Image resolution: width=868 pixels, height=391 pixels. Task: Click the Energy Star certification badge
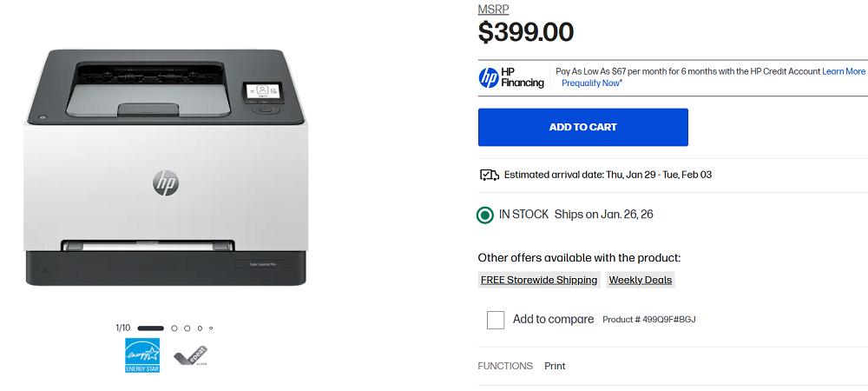pyautogui.click(x=142, y=356)
